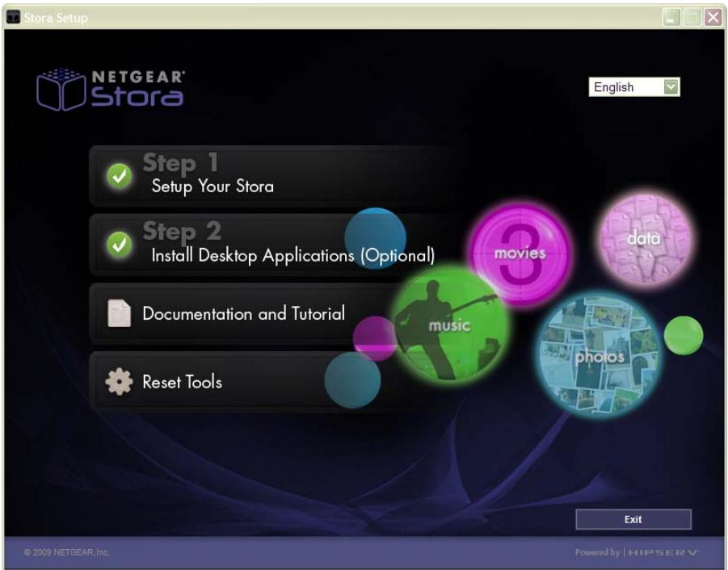Close the Stora Setup window
Image resolution: width=728 pixels, height=570 pixels.
[x=713, y=18]
